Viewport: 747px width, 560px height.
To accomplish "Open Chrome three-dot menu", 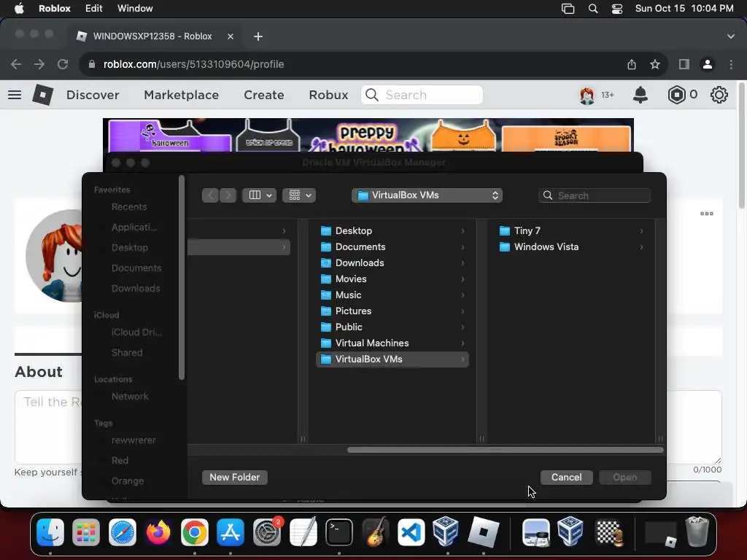I will coord(731,64).
